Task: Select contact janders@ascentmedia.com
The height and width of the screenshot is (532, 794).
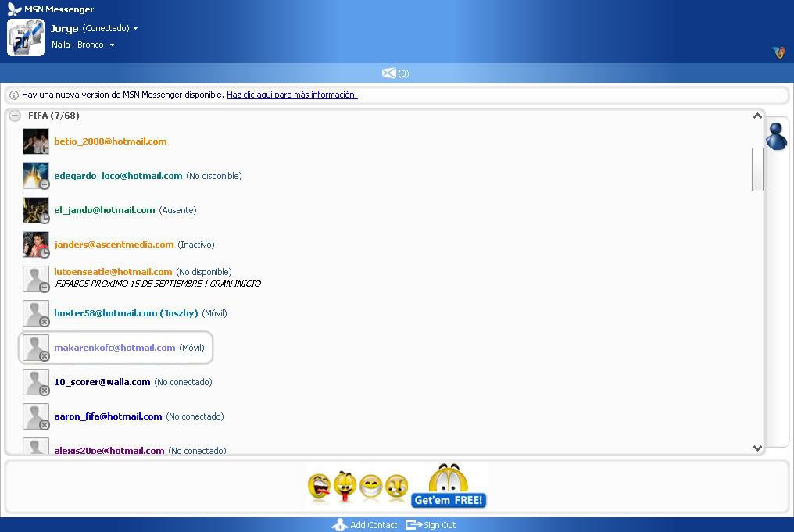Action: tap(114, 245)
